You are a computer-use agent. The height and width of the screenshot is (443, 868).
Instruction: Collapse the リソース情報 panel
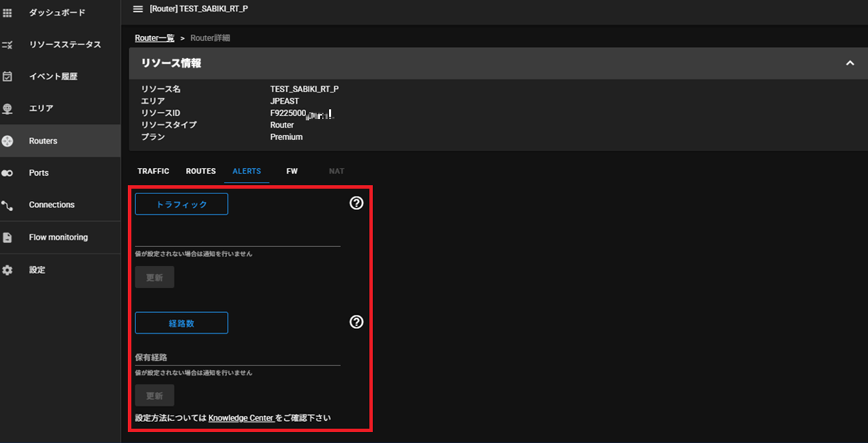point(850,63)
